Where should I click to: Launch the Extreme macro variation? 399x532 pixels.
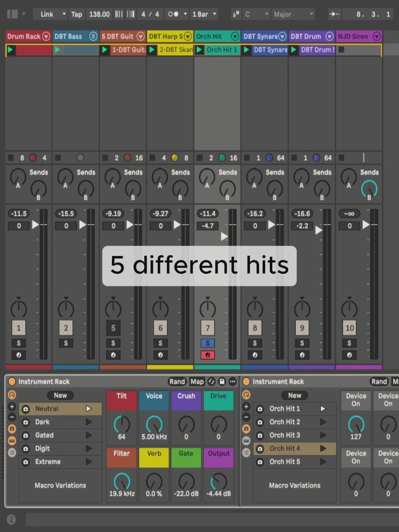pos(89,462)
